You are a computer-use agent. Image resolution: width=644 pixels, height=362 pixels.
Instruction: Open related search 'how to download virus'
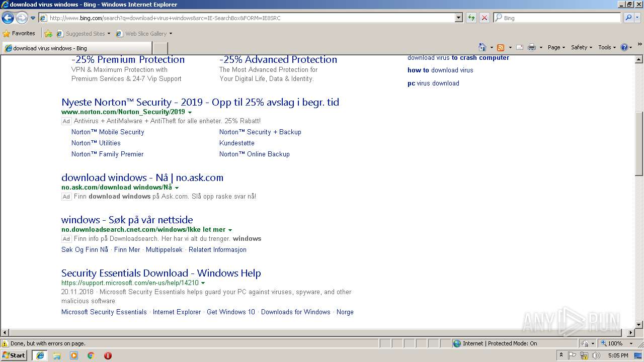tap(440, 70)
